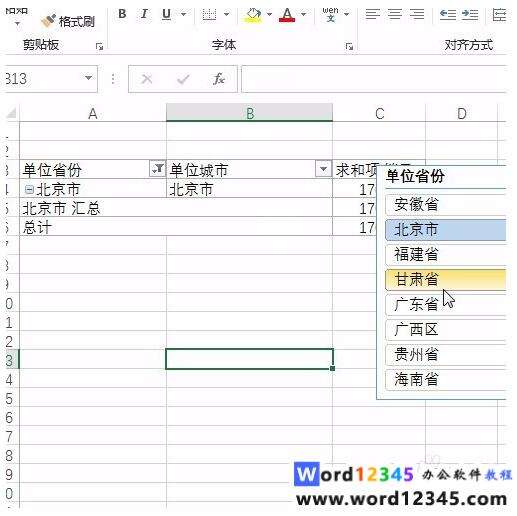Toggle Bold formatting
This screenshot has height=516, width=517.
(122, 14)
